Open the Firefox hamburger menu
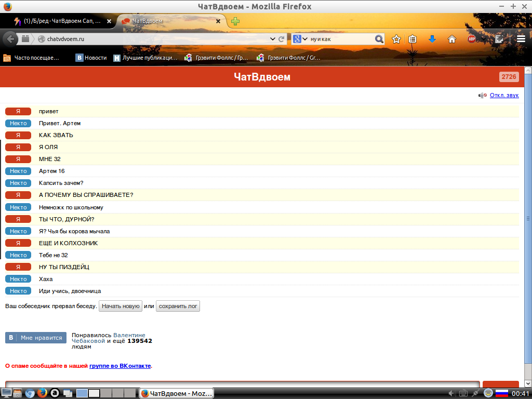 pos(521,39)
